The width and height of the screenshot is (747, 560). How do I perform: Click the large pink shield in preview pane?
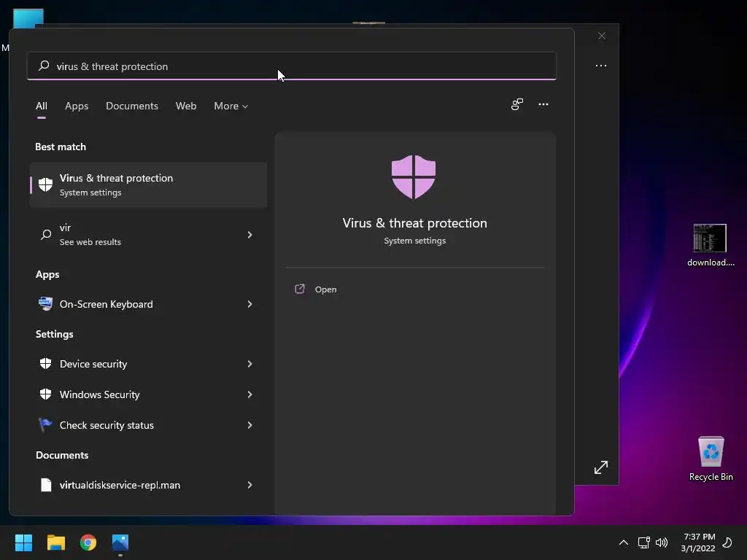click(x=414, y=176)
